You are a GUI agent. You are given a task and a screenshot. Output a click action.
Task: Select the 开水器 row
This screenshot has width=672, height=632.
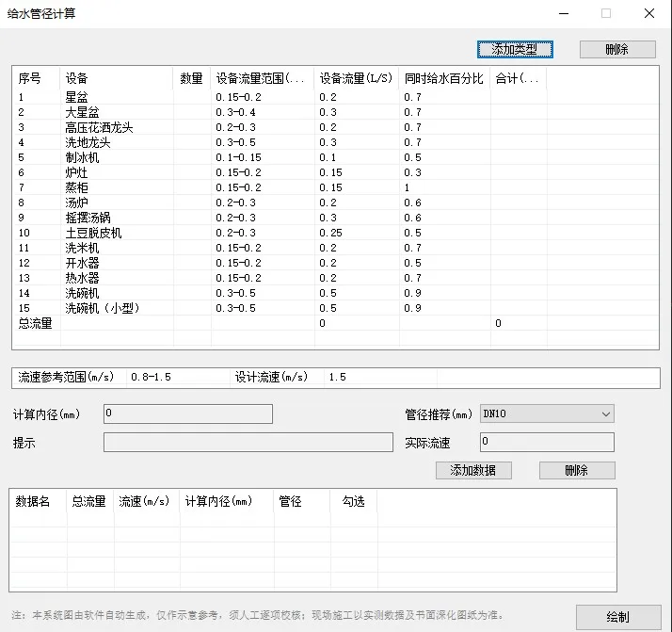335,263
